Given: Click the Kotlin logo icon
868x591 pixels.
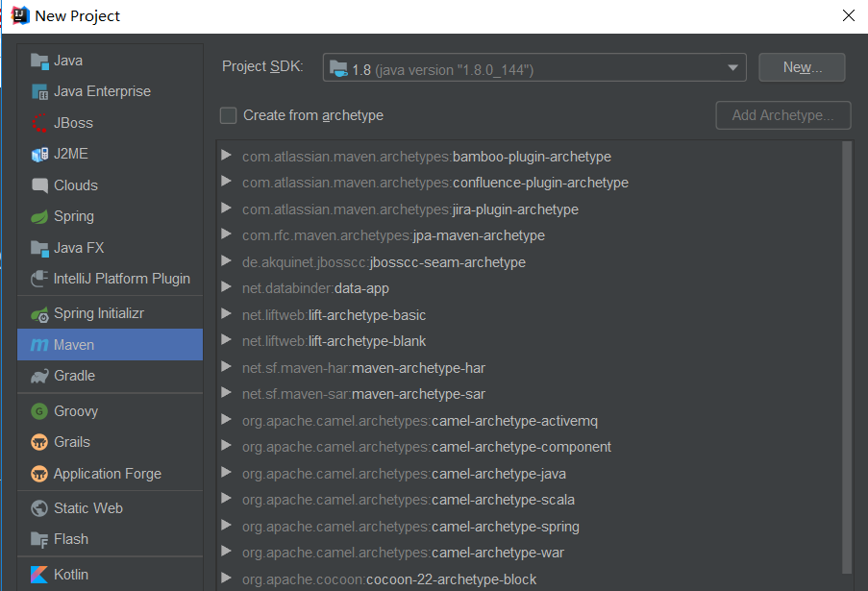Looking at the screenshot, I should click(39, 575).
